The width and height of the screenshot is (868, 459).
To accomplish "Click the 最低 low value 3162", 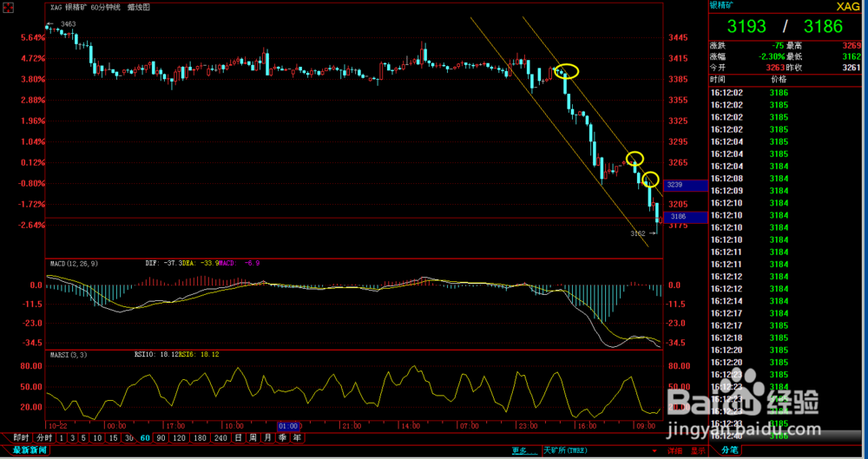I will pyautogui.click(x=852, y=56).
